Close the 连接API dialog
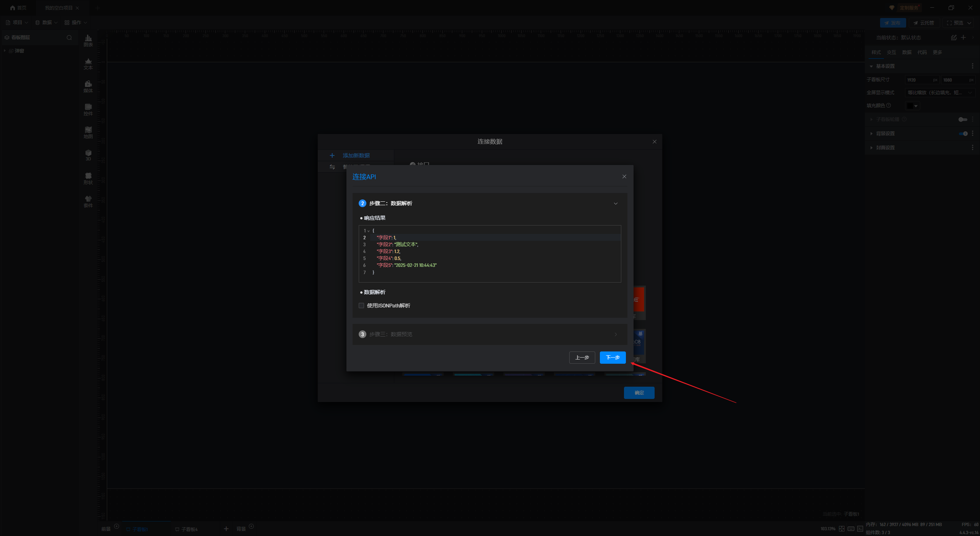The width and height of the screenshot is (980, 536). pyautogui.click(x=624, y=176)
